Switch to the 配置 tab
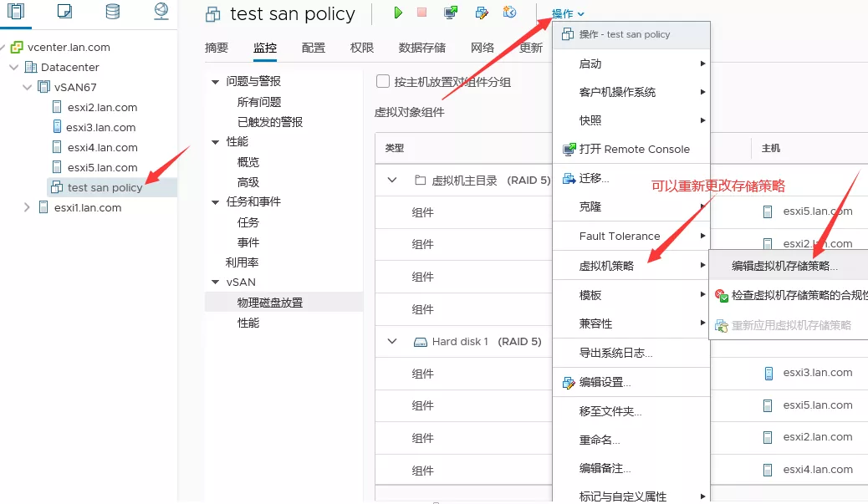This screenshot has height=504, width=868. [x=314, y=48]
